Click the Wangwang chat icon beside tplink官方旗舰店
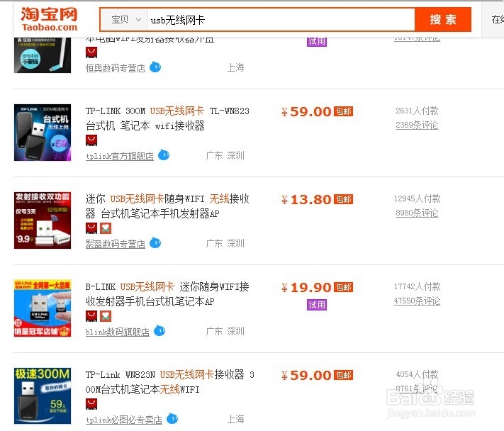 164,155
